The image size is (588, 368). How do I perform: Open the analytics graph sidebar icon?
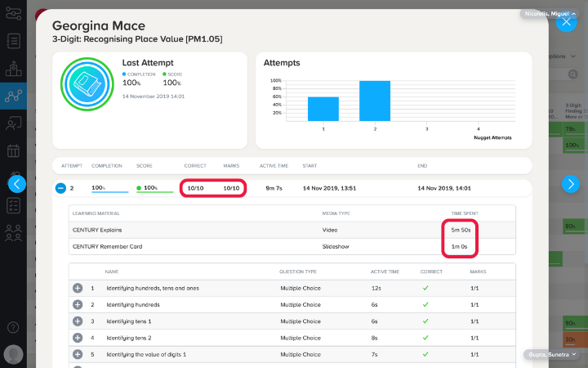pyautogui.click(x=14, y=96)
